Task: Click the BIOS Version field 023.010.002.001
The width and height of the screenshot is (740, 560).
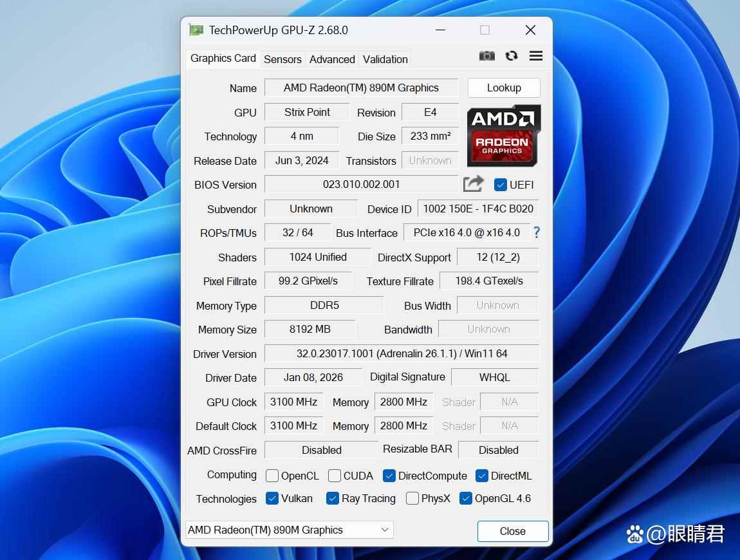Action: pos(361,184)
